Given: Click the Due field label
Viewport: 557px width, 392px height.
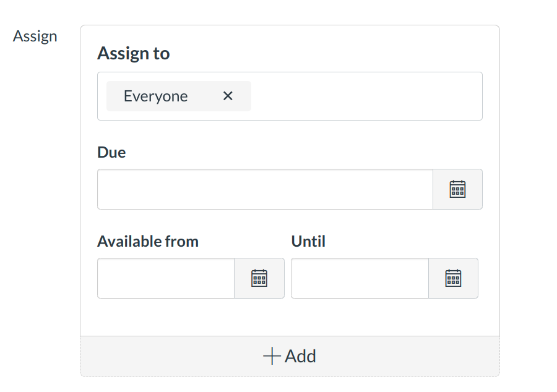Looking at the screenshot, I should (111, 152).
